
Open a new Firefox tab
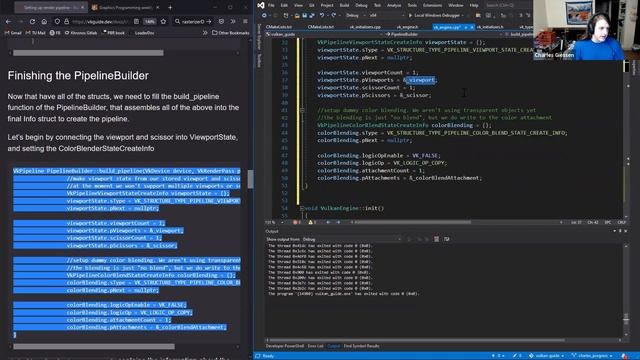(x=170, y=7)
